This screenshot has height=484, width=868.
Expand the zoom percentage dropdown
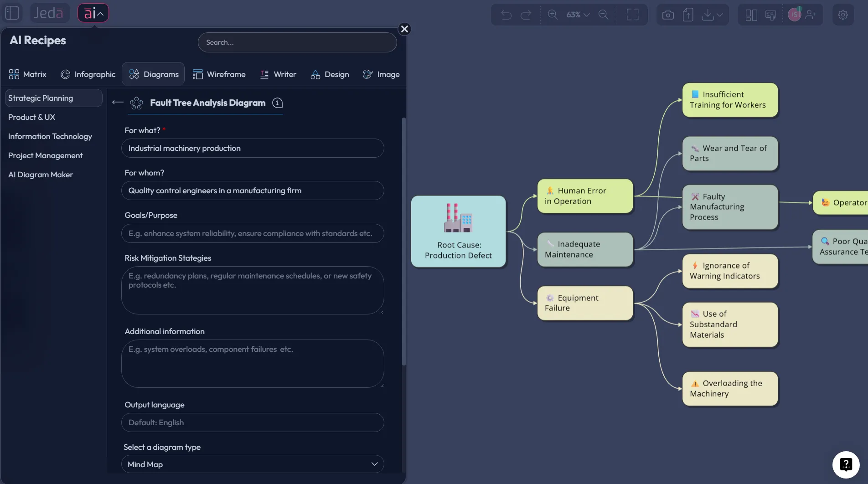pyautogui.click(x=587, y=14)
